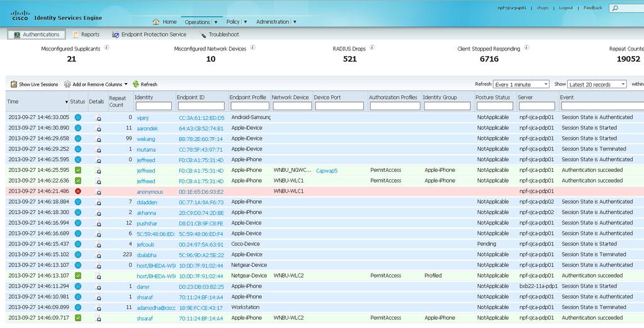Click the Server filter field
This screenshot has width=644, height=328.
pyautogui.click(x=536, y=106)
